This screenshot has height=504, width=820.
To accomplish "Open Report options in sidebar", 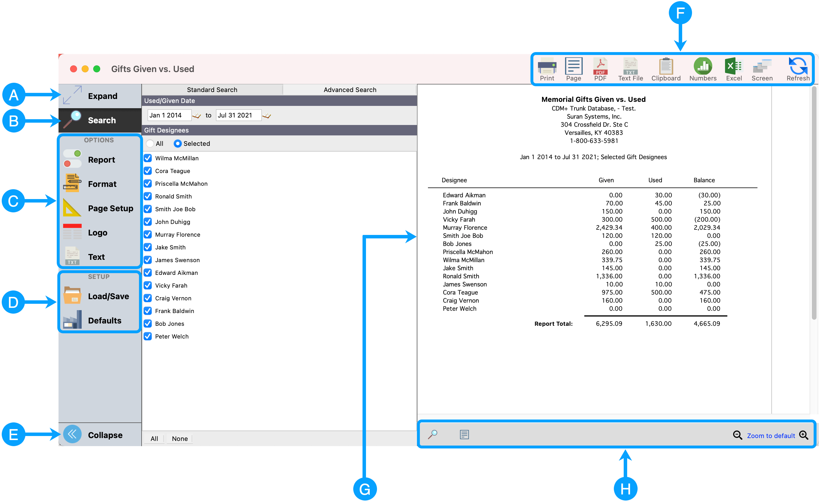I will tap(100, 160).
